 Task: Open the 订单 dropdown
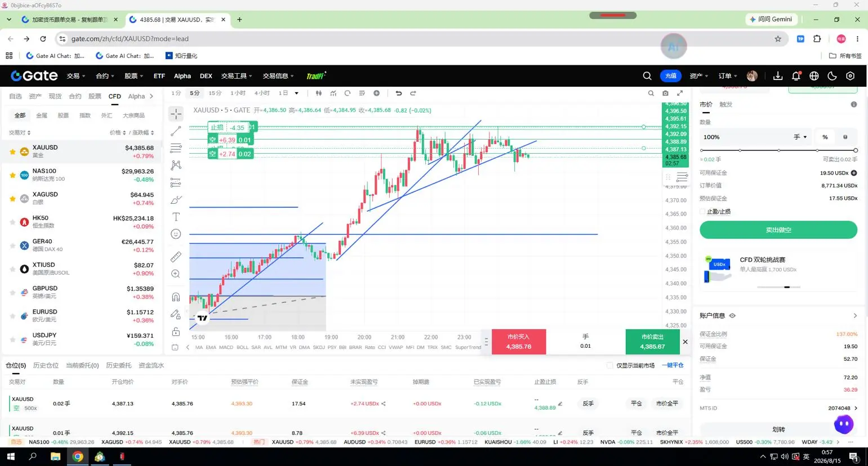(728, 76)
